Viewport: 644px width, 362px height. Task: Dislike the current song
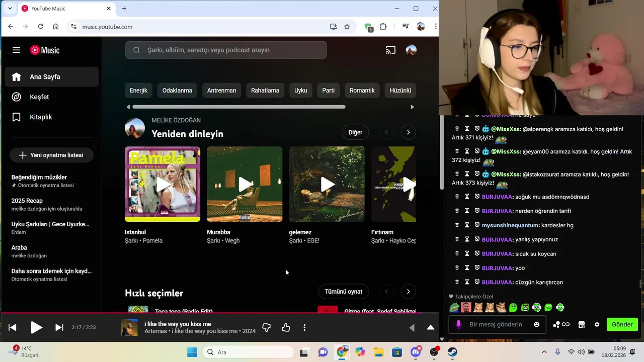coord(267,327)
